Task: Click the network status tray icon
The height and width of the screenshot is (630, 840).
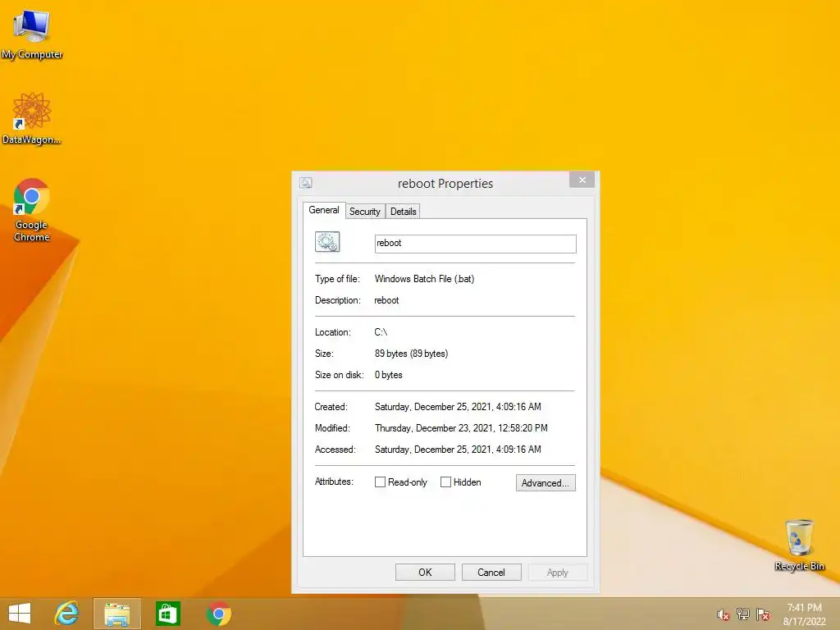Action: click(x=743, y=614)
